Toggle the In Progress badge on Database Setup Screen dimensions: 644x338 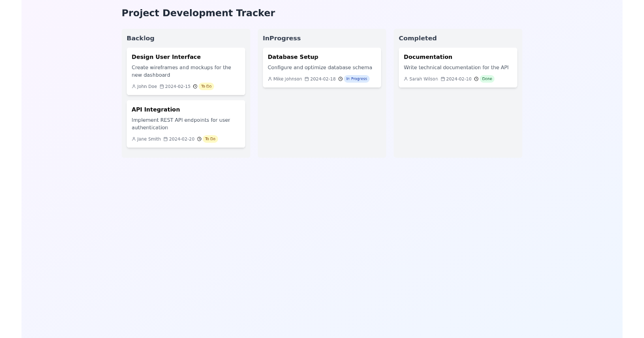tap(356, 78)
